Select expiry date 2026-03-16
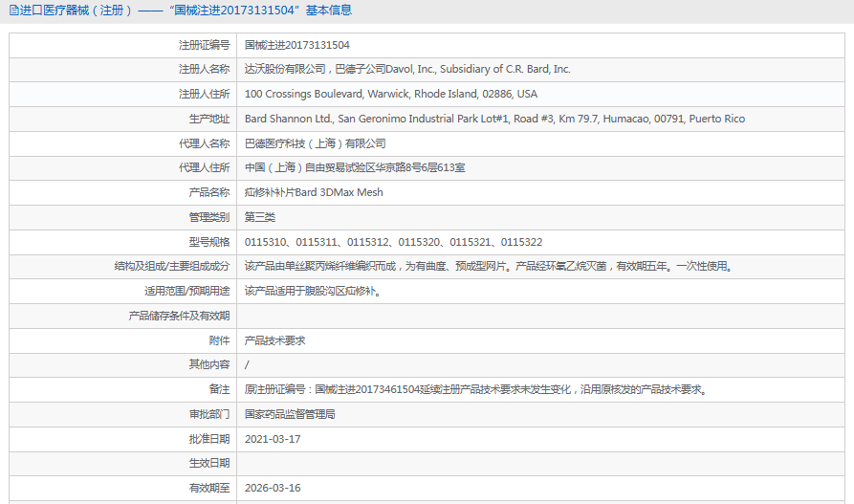The height and width of the screenshot is (504, 854). tap(273, 488)
